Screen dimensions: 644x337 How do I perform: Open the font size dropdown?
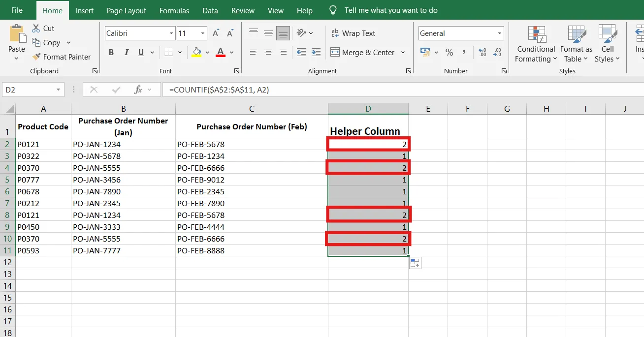coord(203,33)
